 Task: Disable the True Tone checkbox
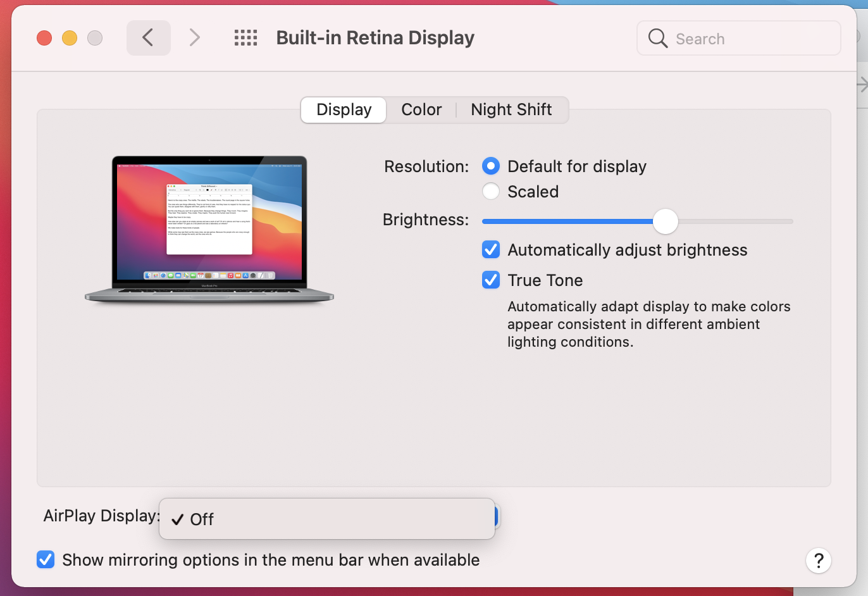click(x=491, y=280)
